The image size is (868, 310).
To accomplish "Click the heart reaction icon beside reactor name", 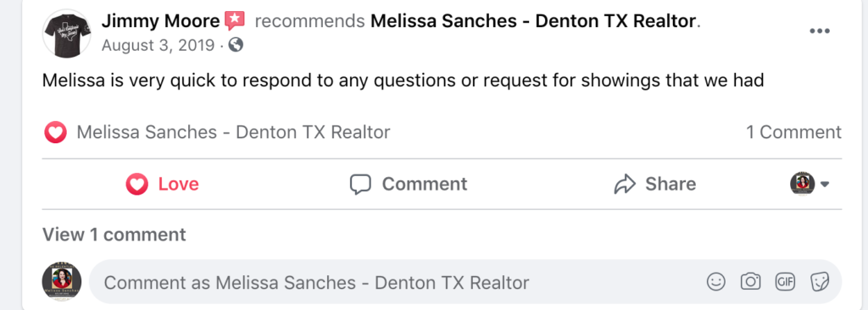I will 55,132.
